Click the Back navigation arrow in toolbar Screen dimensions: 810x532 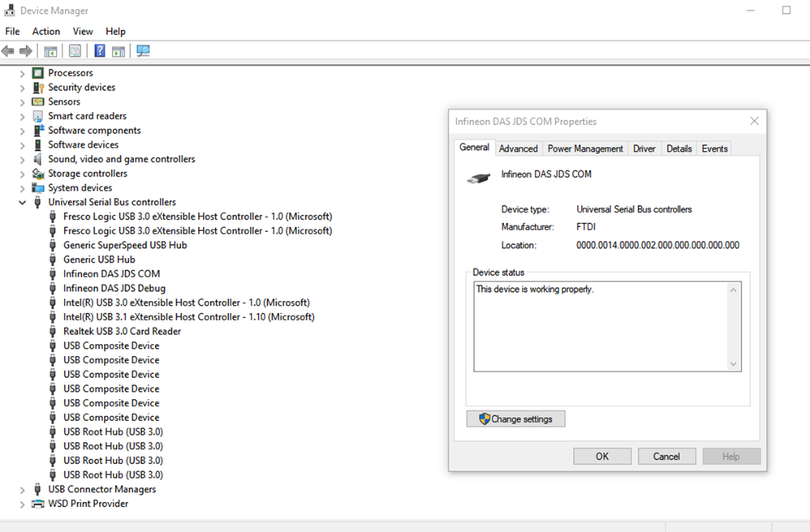[x=8, y=50]
